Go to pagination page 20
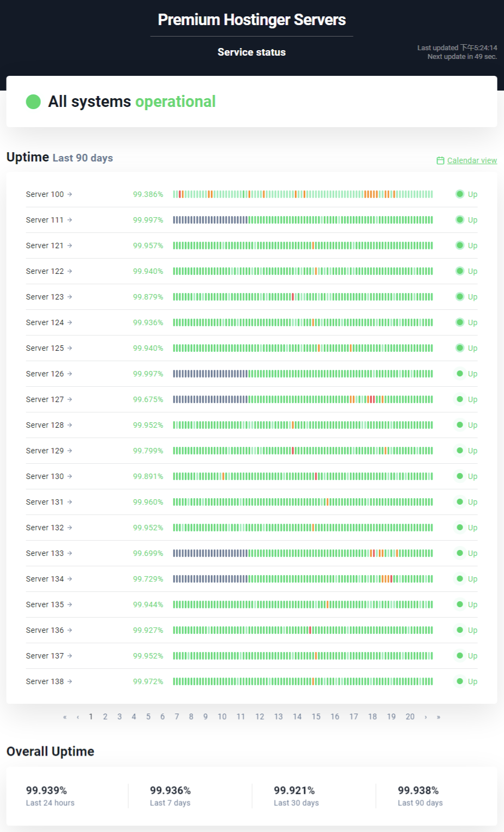 pyautogui.click(x=410, y=717)
